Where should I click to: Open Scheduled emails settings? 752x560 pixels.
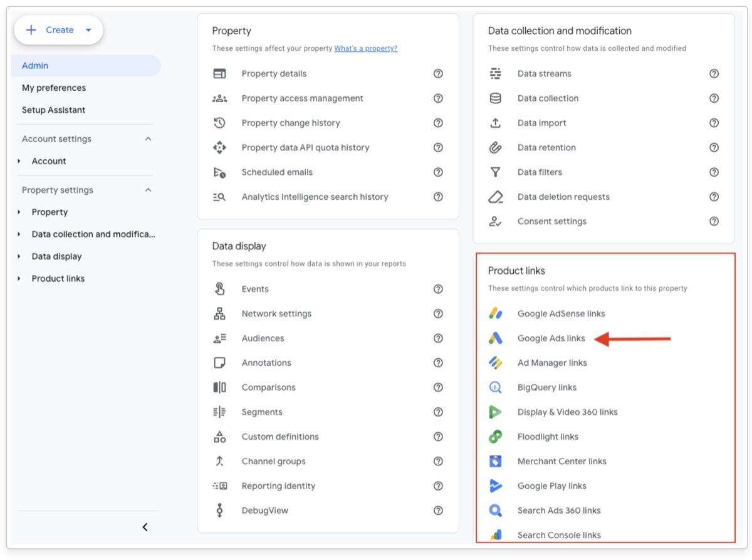[x=277, y=172]
